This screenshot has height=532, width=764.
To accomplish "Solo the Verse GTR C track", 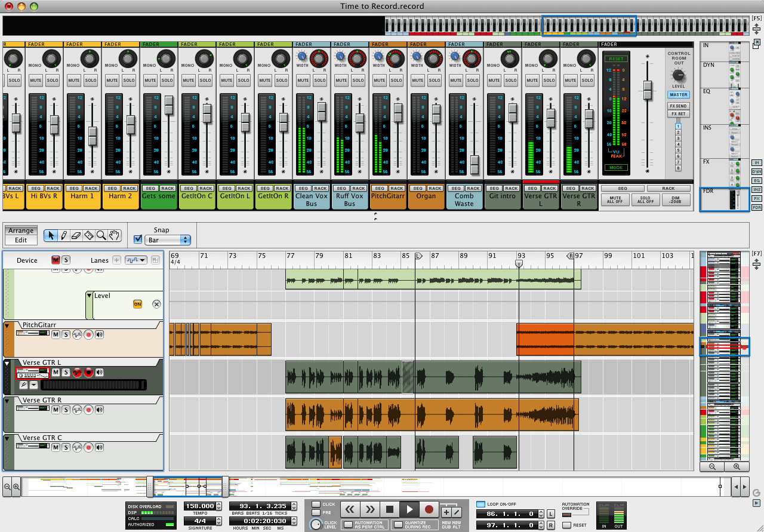I will pos(66,446).
